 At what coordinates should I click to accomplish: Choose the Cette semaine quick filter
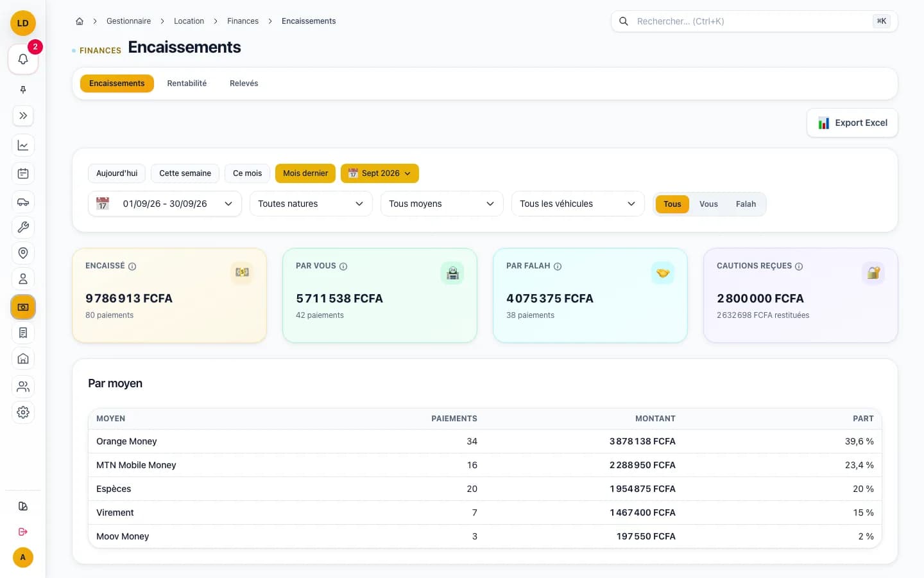185,173
